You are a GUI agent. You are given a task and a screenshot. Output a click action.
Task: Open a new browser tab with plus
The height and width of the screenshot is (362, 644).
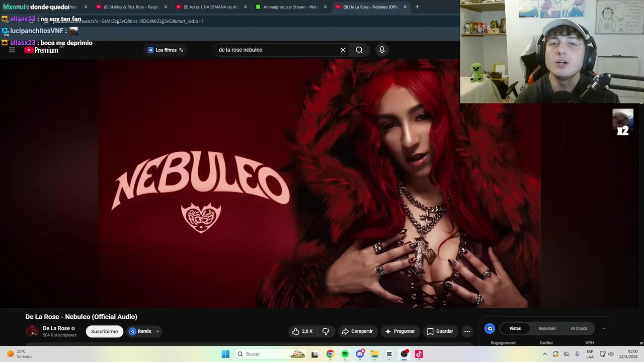(x=417, y=7)
